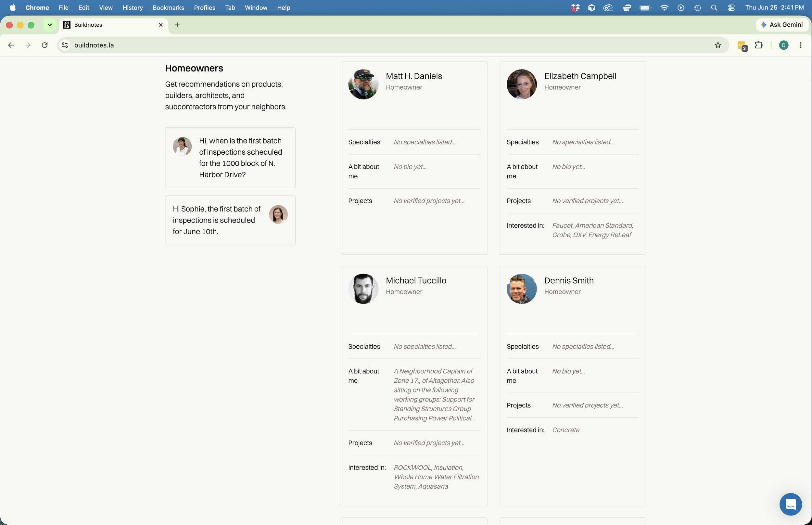This screenshot has height=525, width=812.
Task: Open the Tab menu
Action: [230, 7]
